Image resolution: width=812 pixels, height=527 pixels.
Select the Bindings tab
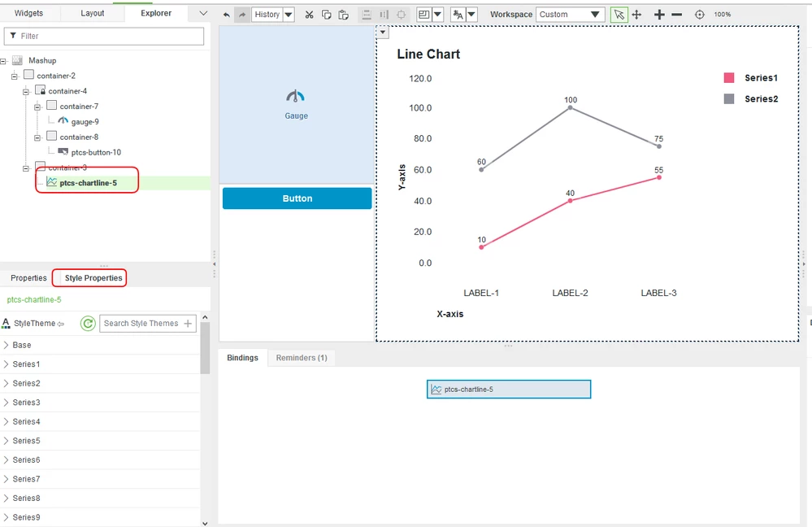(242, 358)
